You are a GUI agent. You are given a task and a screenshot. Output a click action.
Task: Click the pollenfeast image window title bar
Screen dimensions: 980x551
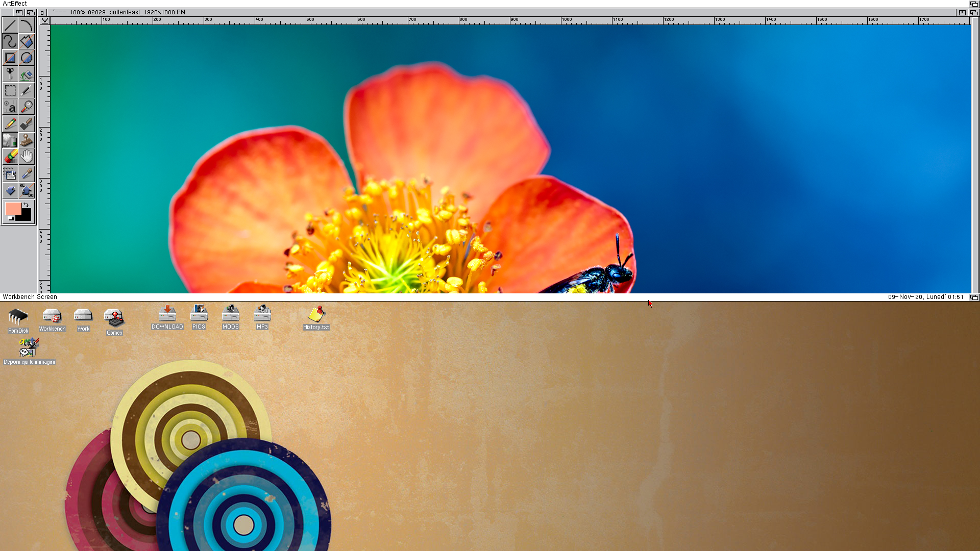(x=502, y=12)
